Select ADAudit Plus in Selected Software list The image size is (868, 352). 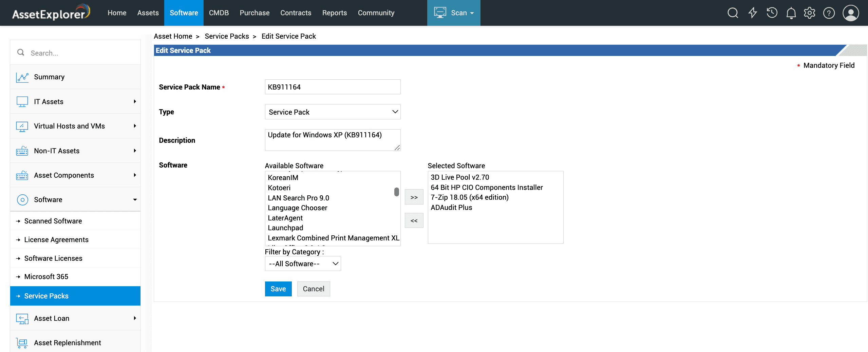click(x=451, y=208)
